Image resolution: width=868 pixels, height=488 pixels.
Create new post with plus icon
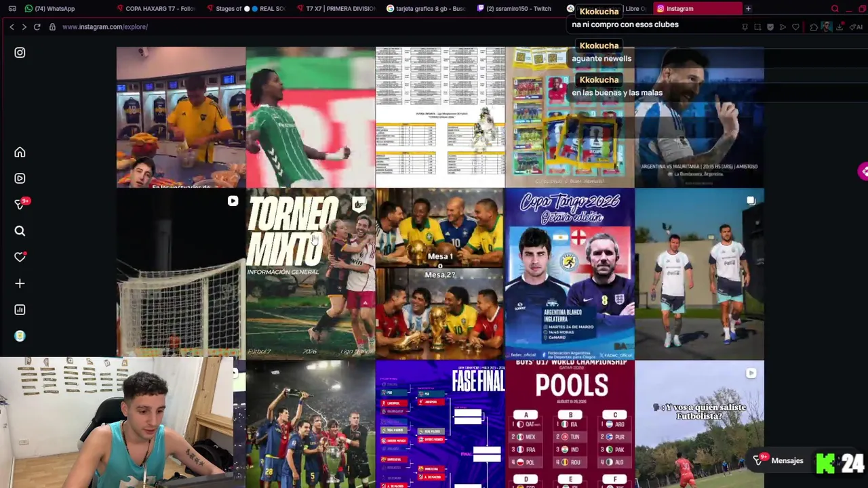20,283
